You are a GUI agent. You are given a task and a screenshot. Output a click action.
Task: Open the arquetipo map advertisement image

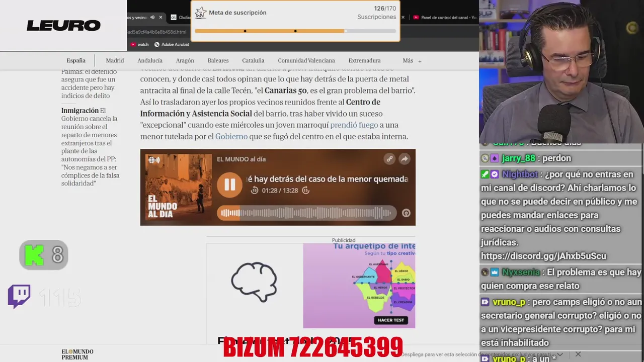click(x=359, y=285)
